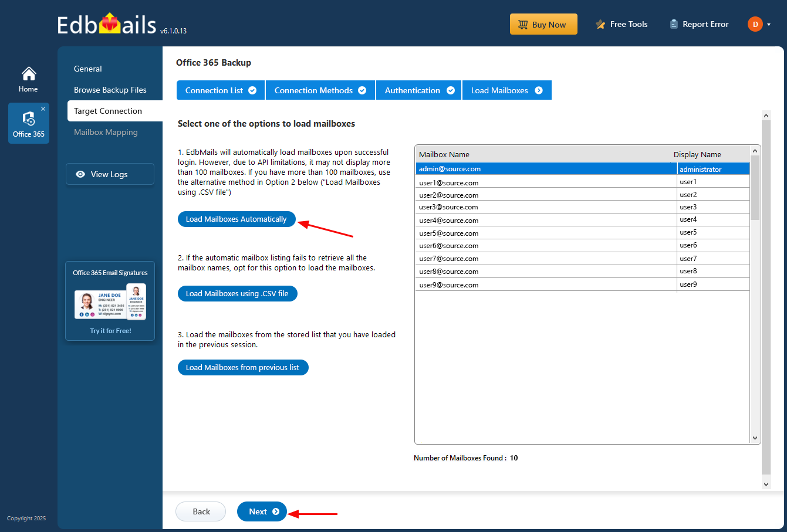Open the Connection Methods step tab
Image resolution: width=787 pixels, height=532 pixels.
click(x=320, y=90)
